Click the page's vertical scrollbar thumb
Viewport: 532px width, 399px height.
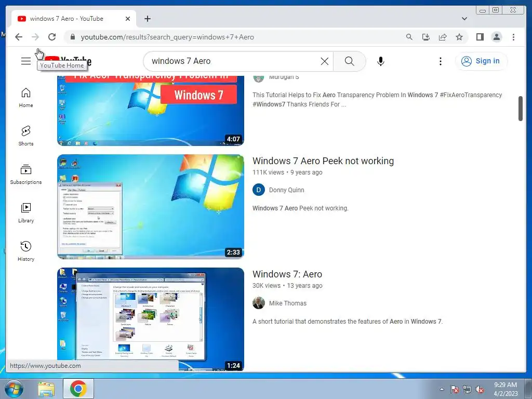pyautogui.click(x=521, y=109)
